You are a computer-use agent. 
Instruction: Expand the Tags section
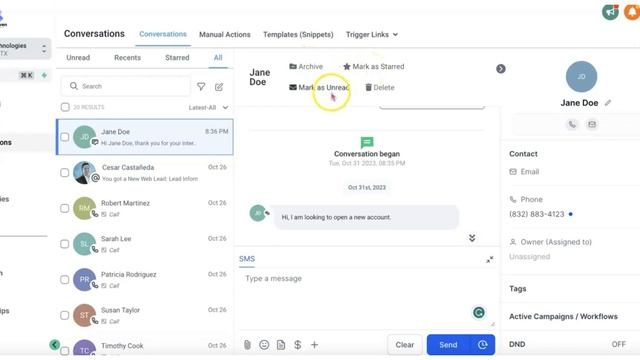518,289
